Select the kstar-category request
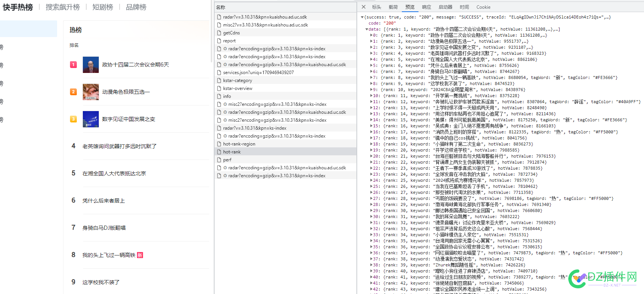644x294 pixels. (x=286, y=80)
